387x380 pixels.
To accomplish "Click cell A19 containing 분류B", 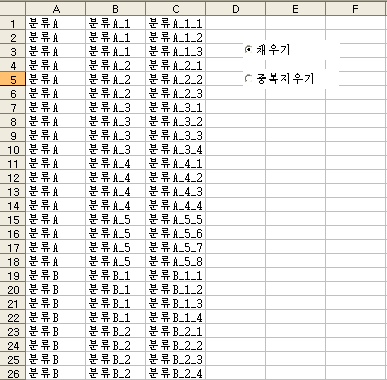I will pos(56,275).
